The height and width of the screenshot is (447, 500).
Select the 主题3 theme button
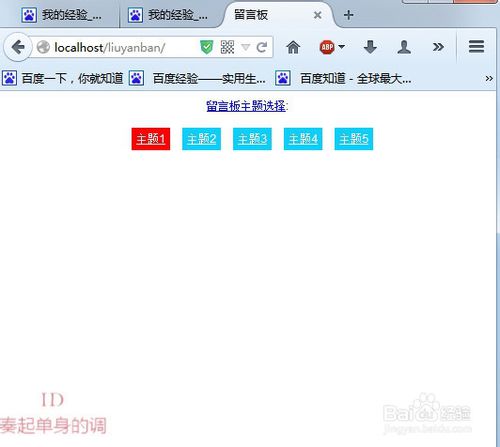pyautogui.click(x=252, y=139)
